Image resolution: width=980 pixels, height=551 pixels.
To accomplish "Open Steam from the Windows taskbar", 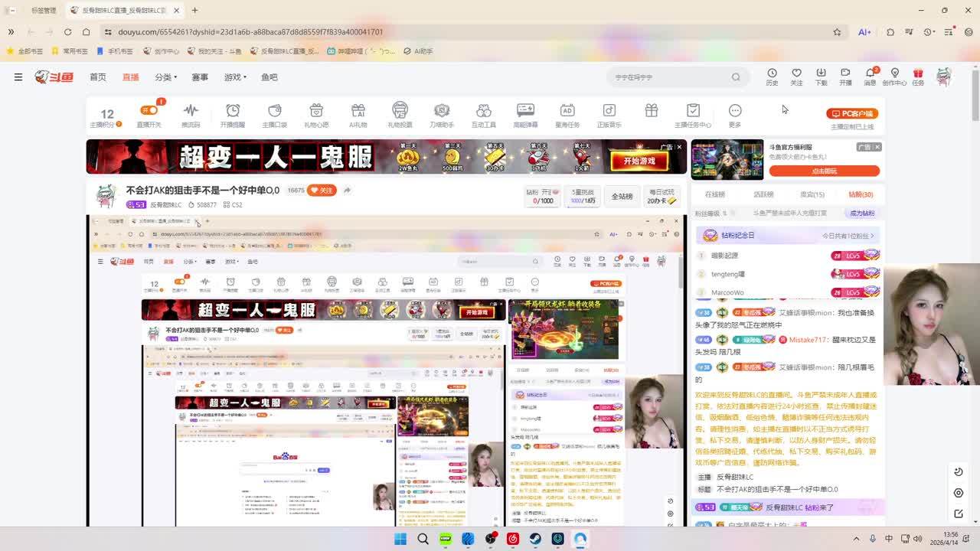I will click(535, 540).
